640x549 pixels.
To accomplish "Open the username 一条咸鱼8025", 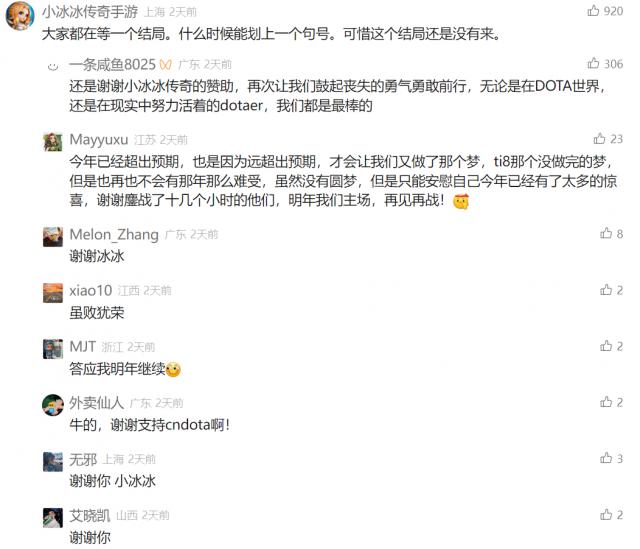I will (113, 64).
